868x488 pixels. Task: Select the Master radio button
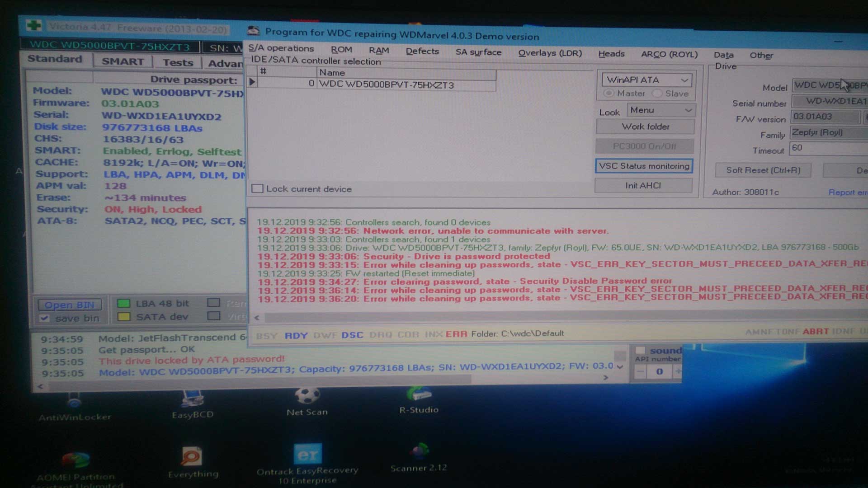(609, 93)
